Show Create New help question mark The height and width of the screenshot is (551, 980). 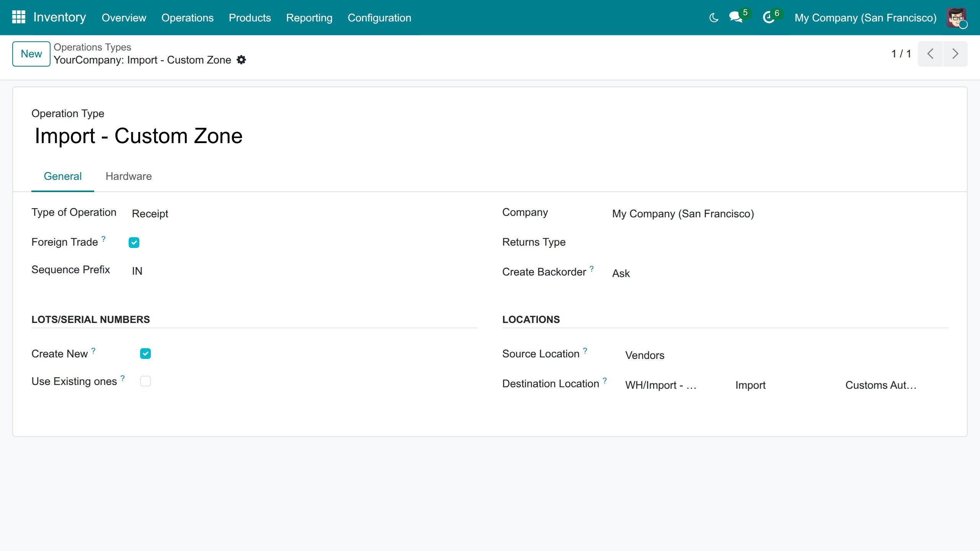(x=93, y=350)
